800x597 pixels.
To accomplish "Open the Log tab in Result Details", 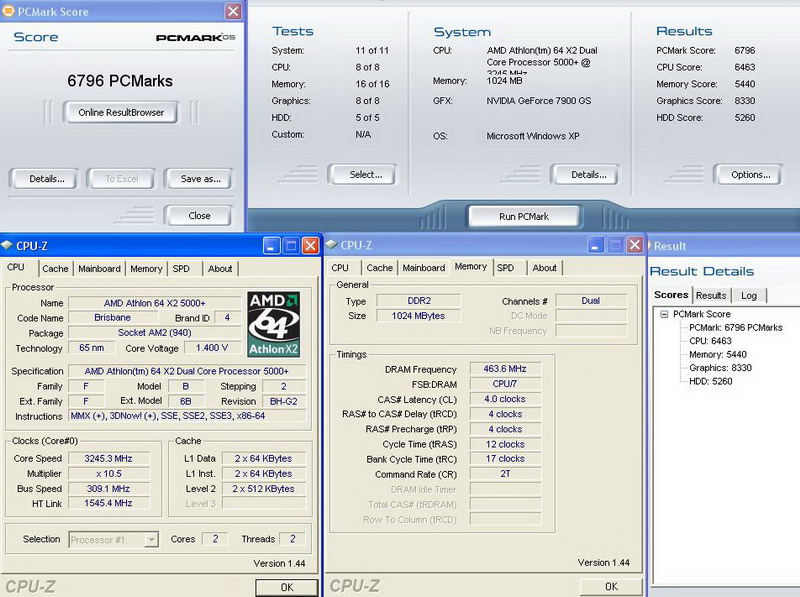I will click(748, 295).
